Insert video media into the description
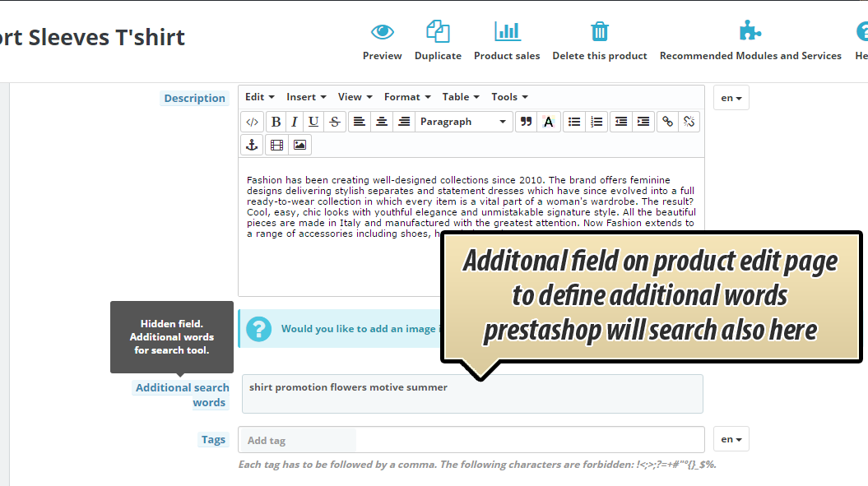 tap(276, 145)
